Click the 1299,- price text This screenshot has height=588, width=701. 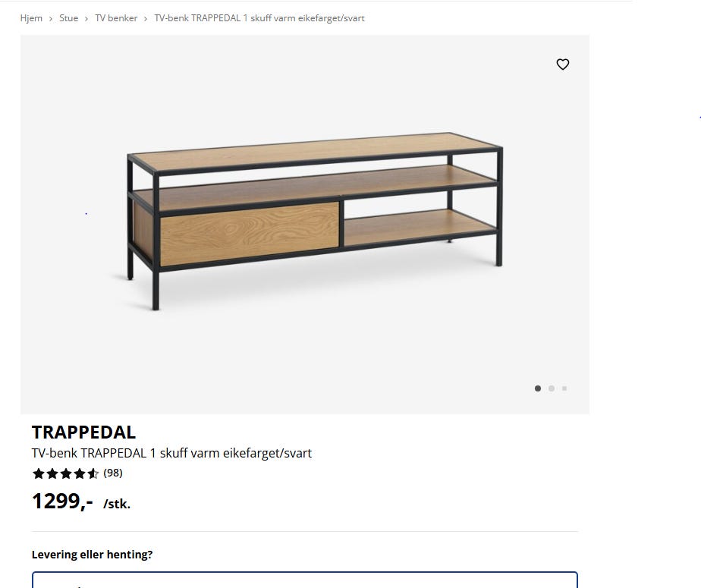(62, 502)
